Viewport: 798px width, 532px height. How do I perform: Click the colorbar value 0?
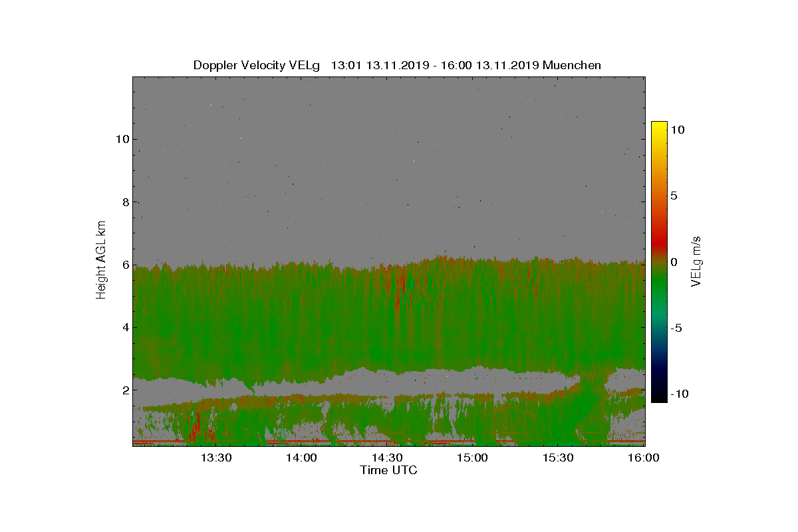[674, 262]
